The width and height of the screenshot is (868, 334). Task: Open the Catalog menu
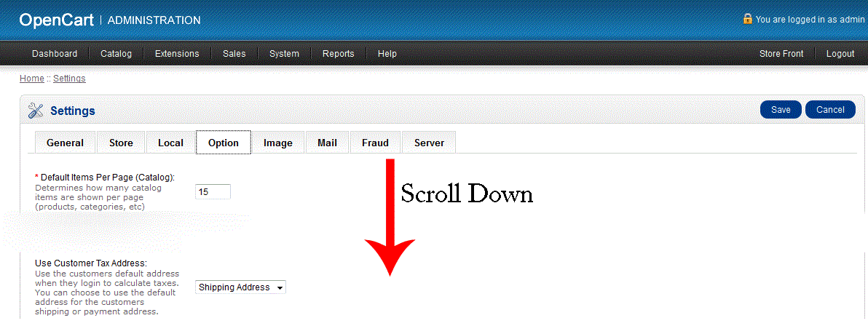[116, 54]
